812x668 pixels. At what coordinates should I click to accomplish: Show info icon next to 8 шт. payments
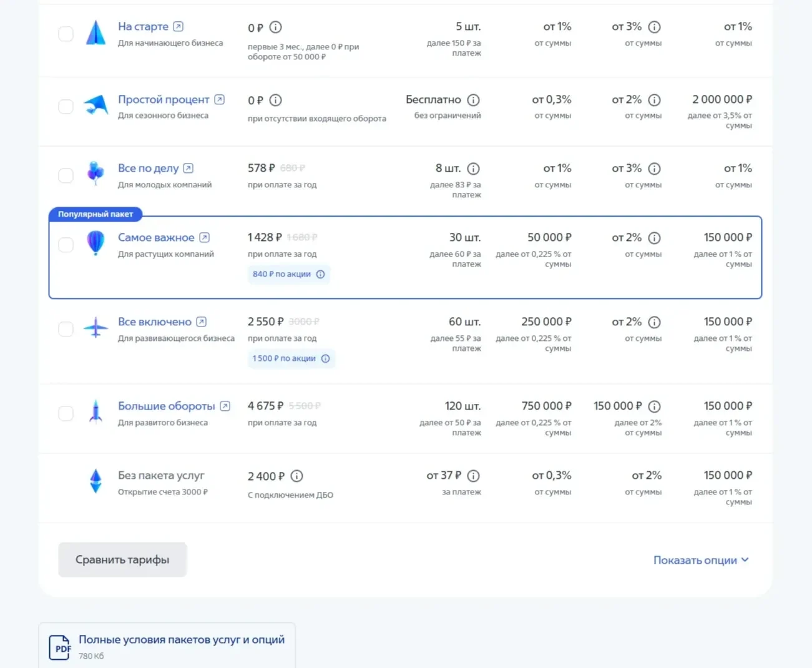[474, 169]
